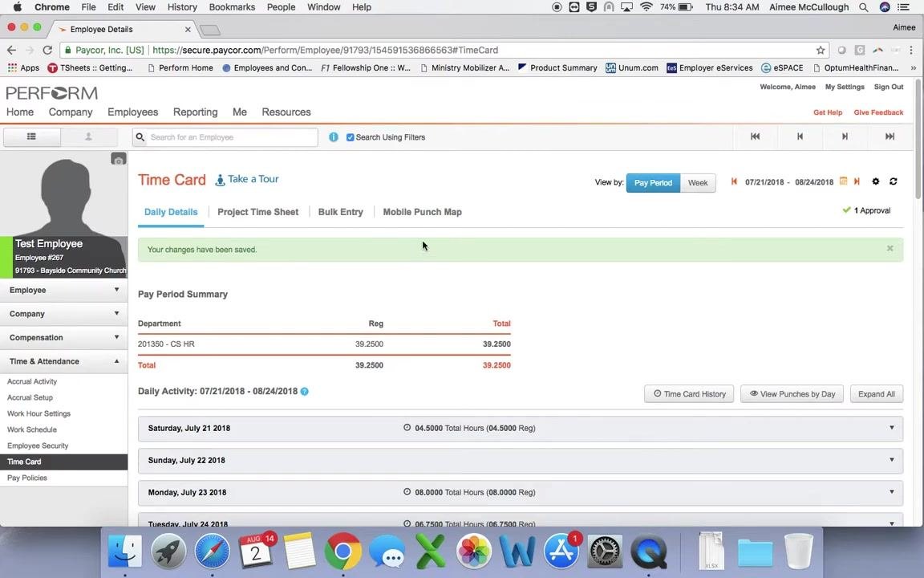Viewport: 924px width, 578px height.
Task: Click the search filter info icon
Action: tap(334, 136)
